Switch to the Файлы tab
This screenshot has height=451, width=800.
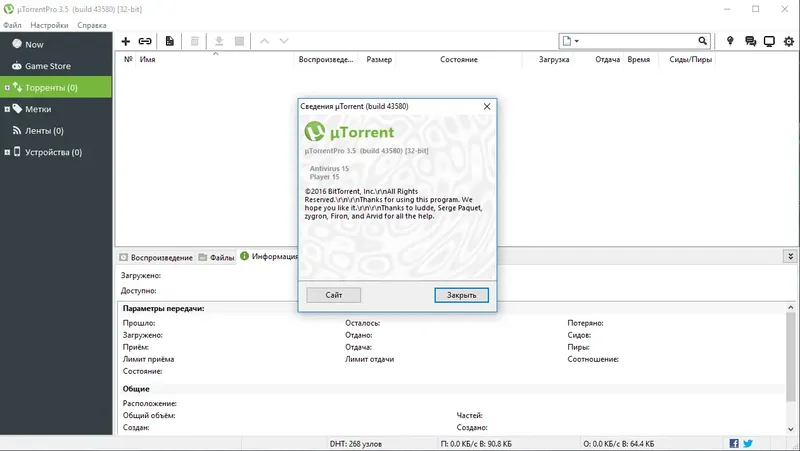click(216, 257)
